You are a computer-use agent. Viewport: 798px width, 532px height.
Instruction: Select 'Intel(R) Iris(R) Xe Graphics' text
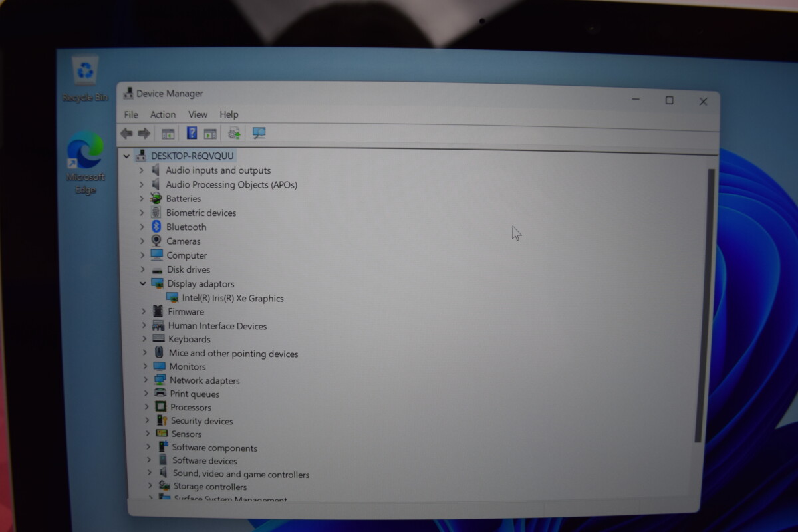[233, 298]
